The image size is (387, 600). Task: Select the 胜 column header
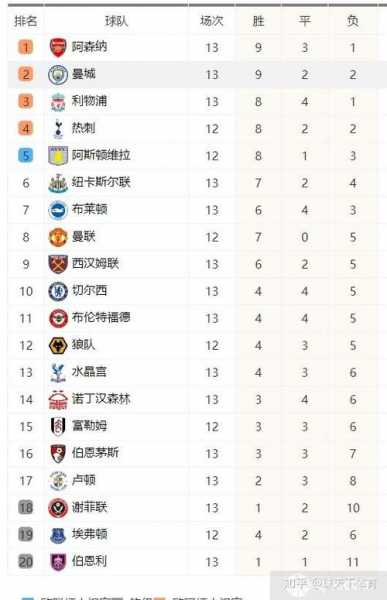[x=258, y=21]
